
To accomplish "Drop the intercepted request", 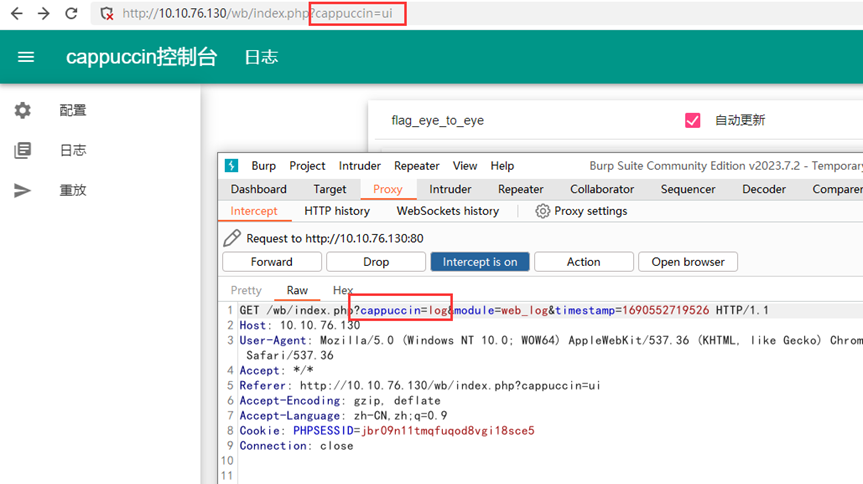I will coord(376,262).
